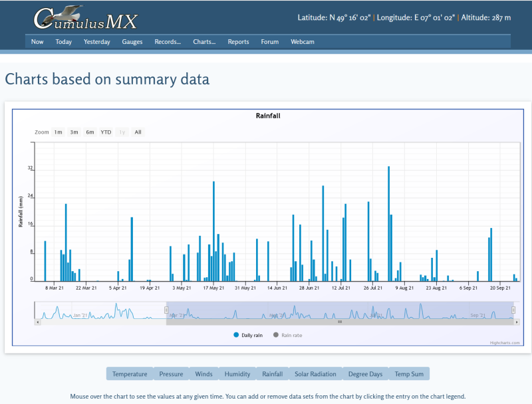
Task: Open the Records... dropdown menu
Action: coord(168,42)
